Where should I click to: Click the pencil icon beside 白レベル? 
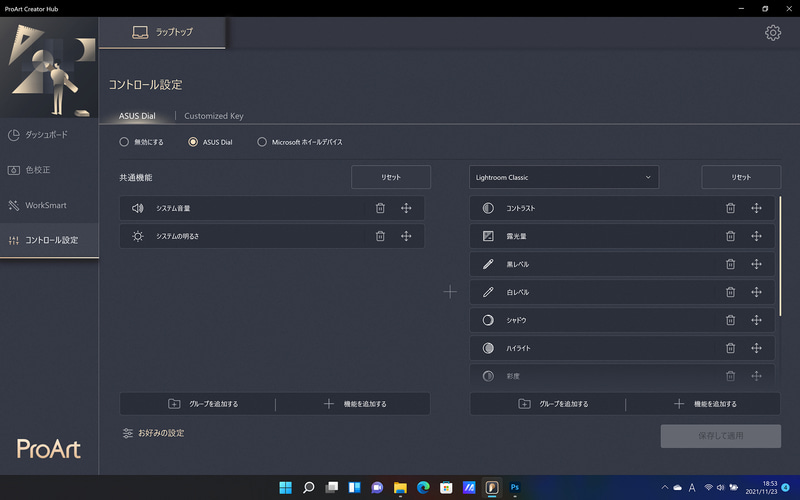[x=488, y=292]
